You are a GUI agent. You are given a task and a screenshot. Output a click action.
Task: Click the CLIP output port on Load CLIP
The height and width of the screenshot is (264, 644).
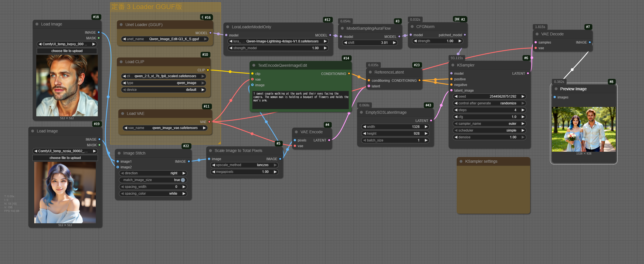click(x=208, y=70)
